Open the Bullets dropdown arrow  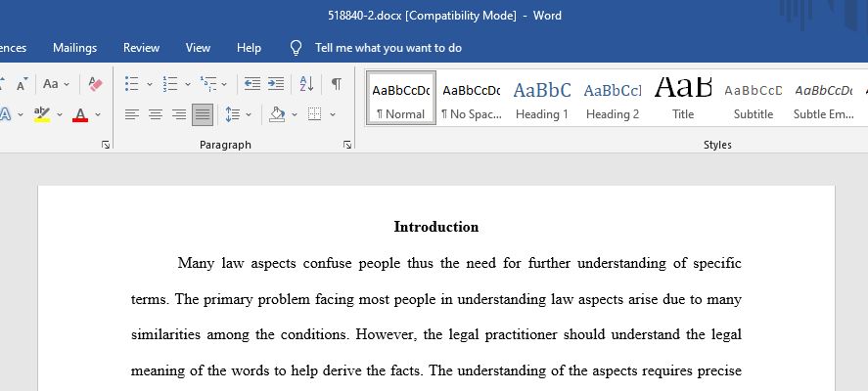pos(150,85)
